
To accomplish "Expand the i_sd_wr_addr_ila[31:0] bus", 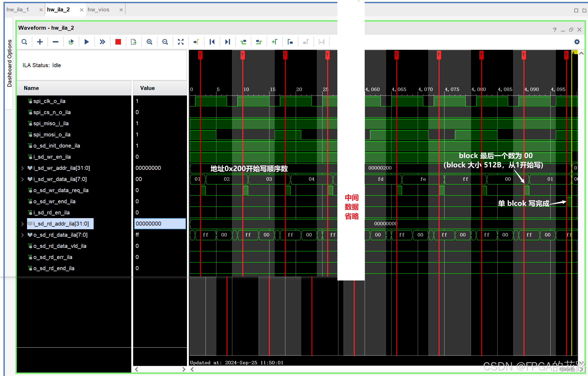I will point(23,168).
